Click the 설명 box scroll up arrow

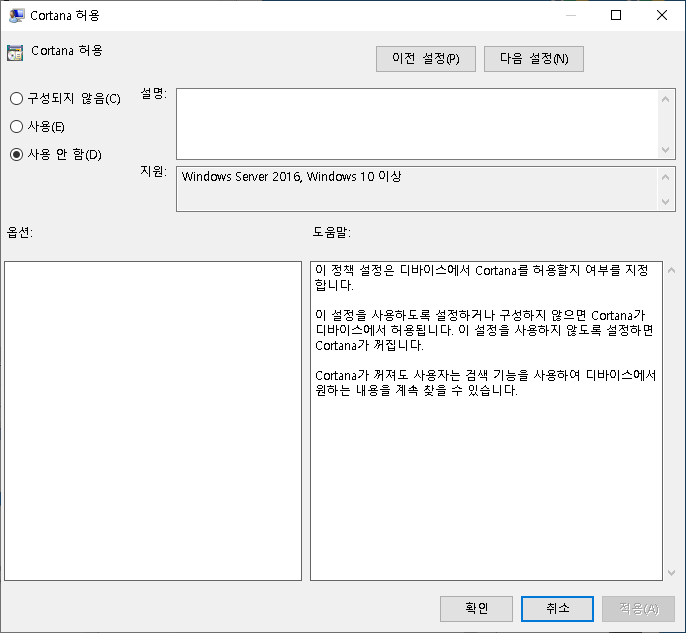click(665, 99)
